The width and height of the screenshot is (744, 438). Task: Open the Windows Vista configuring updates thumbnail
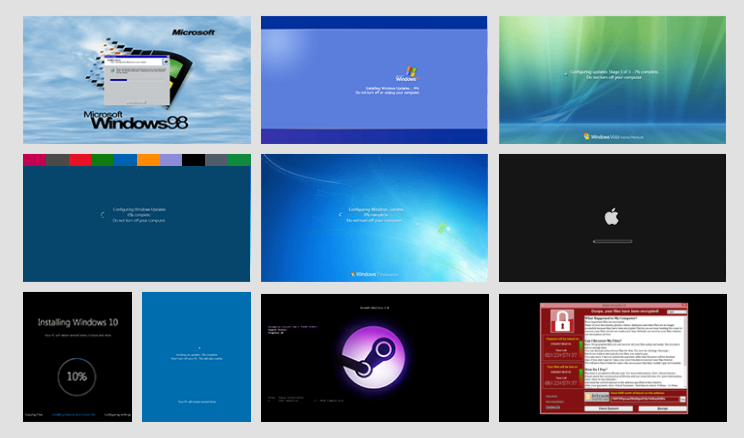[x=612, y=80]
